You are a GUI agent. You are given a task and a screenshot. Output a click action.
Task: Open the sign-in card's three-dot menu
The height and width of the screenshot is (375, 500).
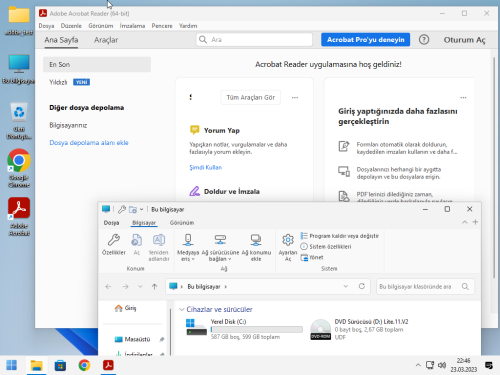click(463, 97)
